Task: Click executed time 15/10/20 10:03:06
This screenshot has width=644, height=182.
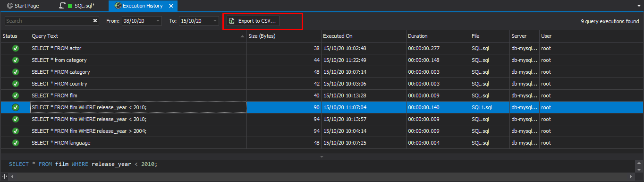Action: [x=345, y=84]
